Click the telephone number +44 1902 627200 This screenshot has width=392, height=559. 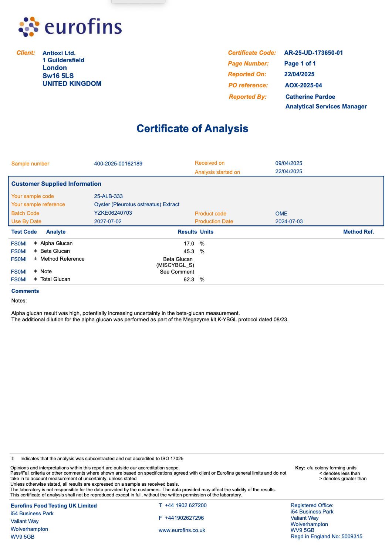186,505
